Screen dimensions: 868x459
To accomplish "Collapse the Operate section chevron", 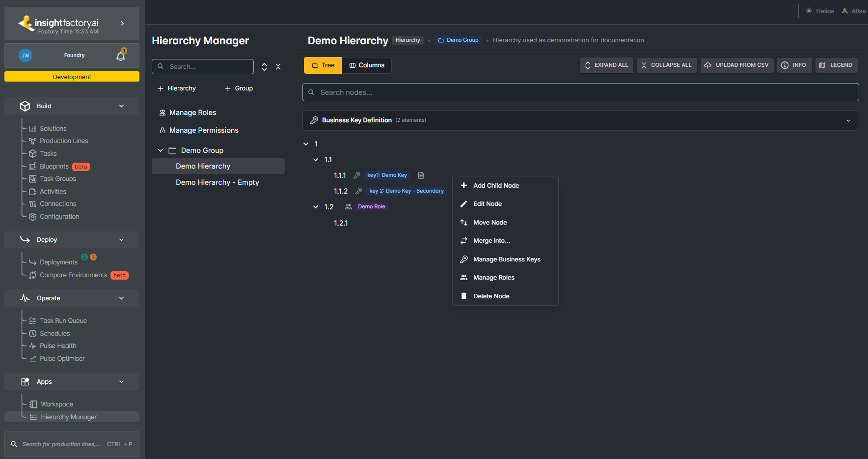I will (122, 298).
